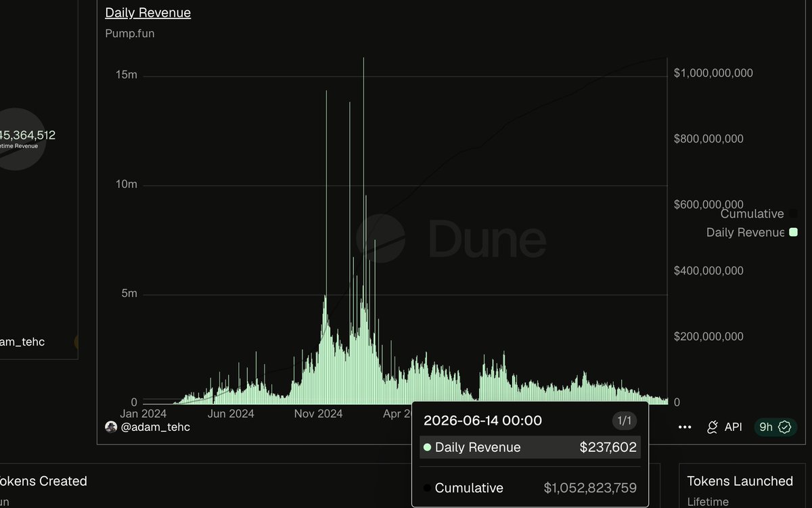Open the three-dots chart options menu
This screenshot has width=812, height=508.
click(x=685, y=427)
